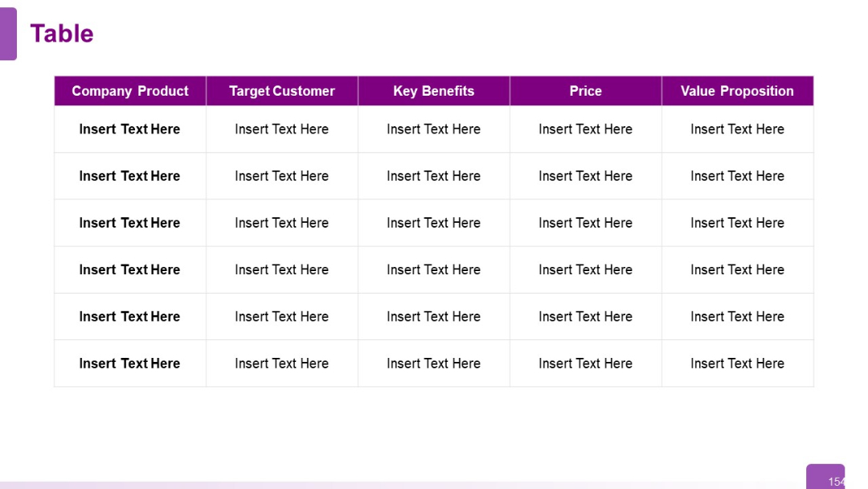
Task: Select second-row cell under Key Benefits
Action: click(434, 176)
